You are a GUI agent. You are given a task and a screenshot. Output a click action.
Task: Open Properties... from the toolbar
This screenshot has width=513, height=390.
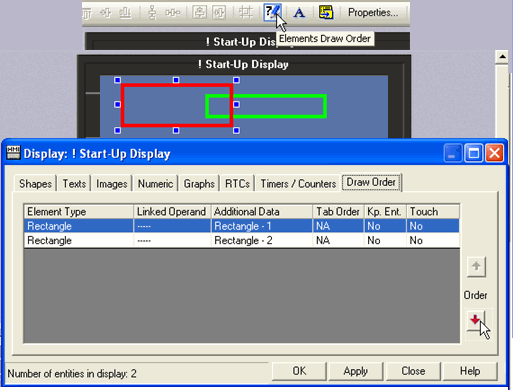tap(373, 13)
